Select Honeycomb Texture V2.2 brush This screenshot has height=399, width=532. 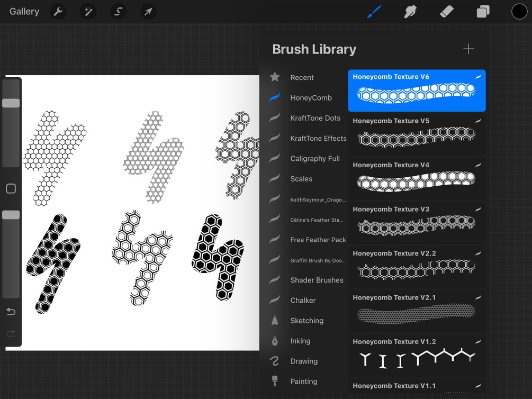(417, 267)
